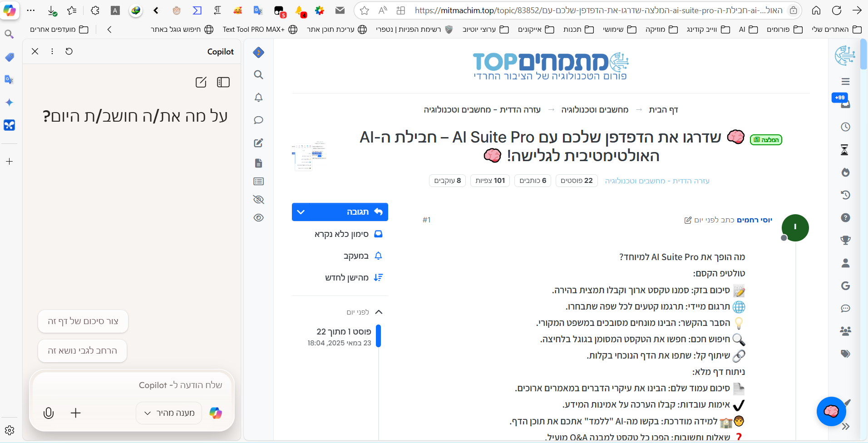This screenshot has width=868, height=443.
Task: Toggle the watching 'במעקב' bell option
Action: point(363,256)
